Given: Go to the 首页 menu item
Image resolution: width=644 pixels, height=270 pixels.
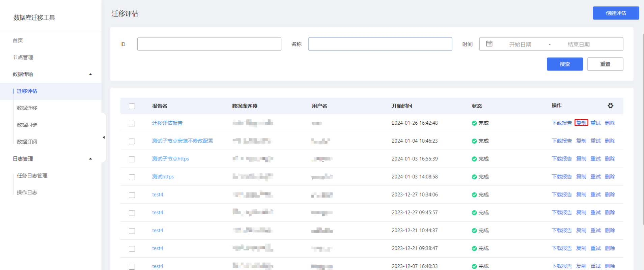Looking at the screenshot, I should coord(18,40).
